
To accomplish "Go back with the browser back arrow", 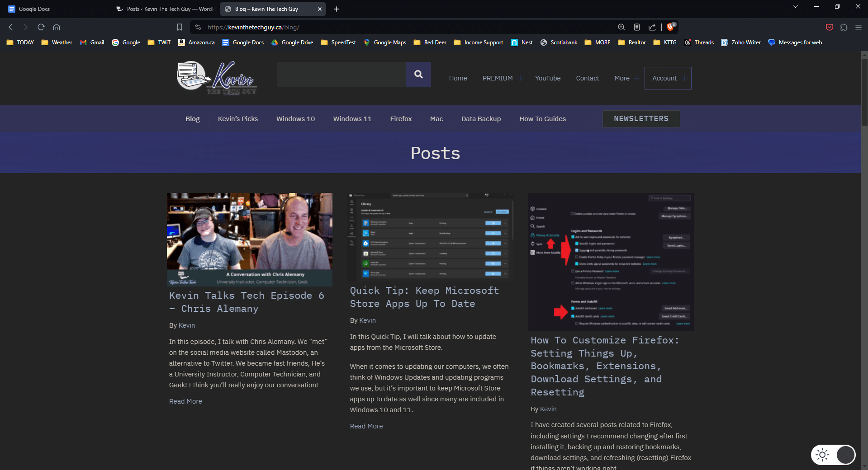I will coord(10,27).
